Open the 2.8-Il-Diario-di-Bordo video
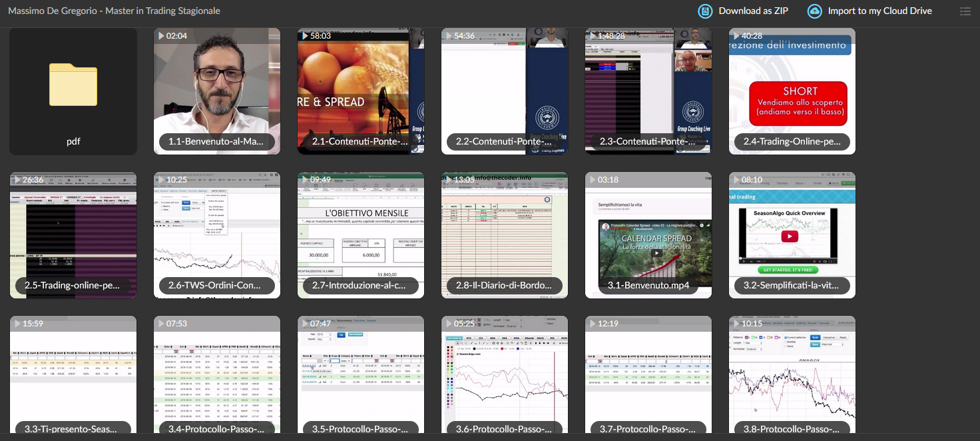Viewport: 980px width, 441px height. pyautogui.click(x=505, y=235)
